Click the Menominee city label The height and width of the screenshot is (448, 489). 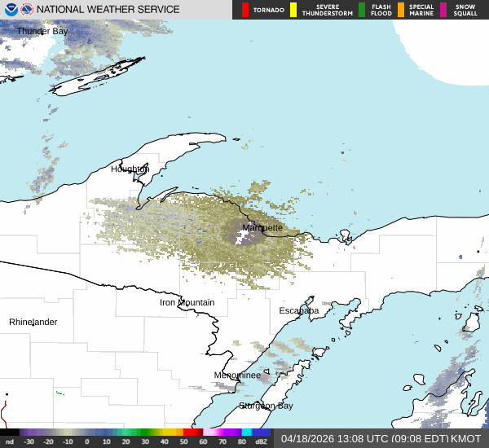pos(237,376)
